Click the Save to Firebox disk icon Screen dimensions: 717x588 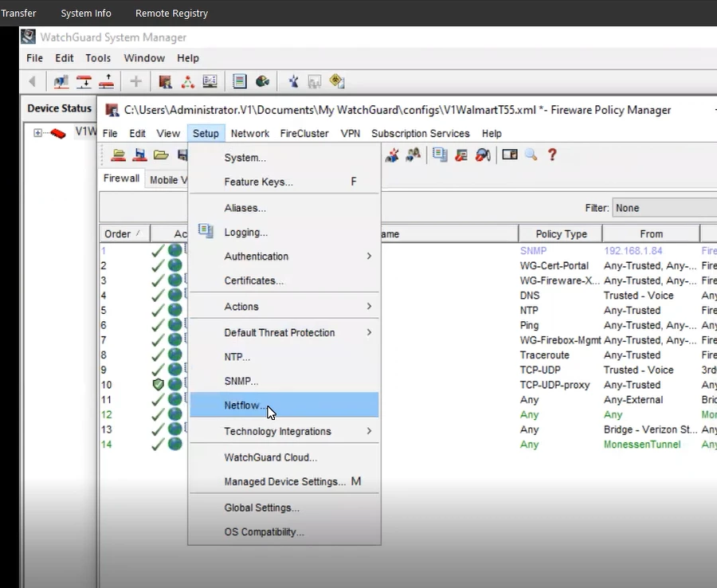coord(139,155)
